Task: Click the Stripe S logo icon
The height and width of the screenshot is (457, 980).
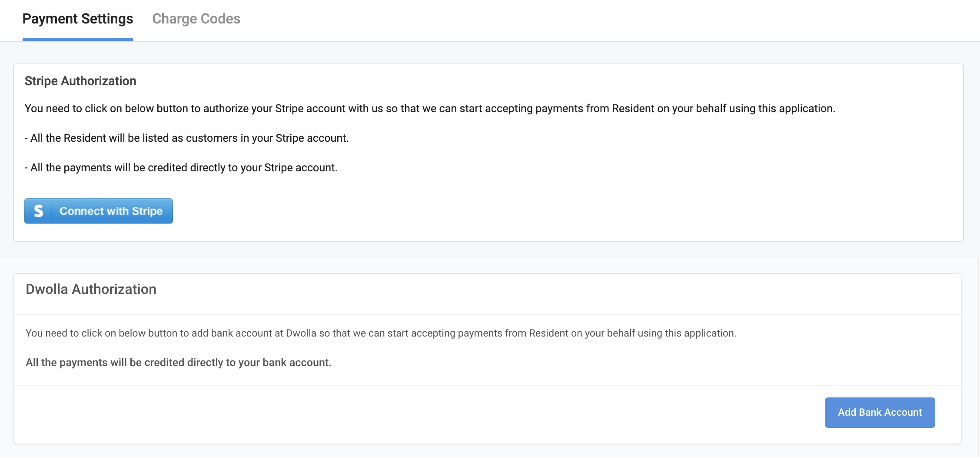Action: point(39,211)
